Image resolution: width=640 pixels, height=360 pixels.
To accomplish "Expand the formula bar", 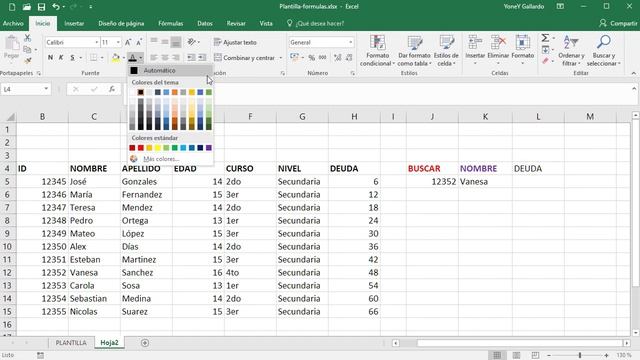I will [634, 89].
